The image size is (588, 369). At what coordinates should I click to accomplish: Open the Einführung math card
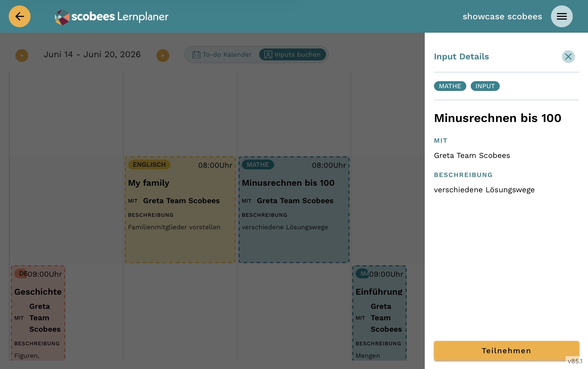pyautogui.click(x=379, y=313)
